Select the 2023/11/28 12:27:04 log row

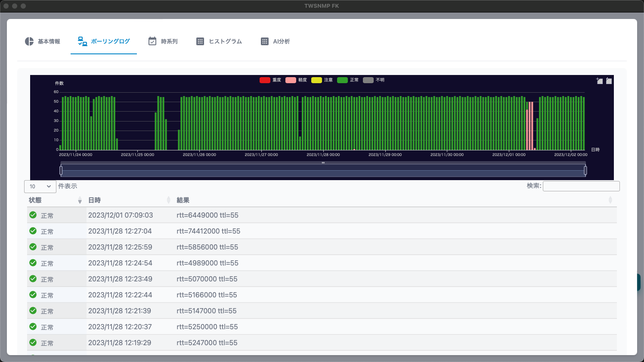point(322,231)
